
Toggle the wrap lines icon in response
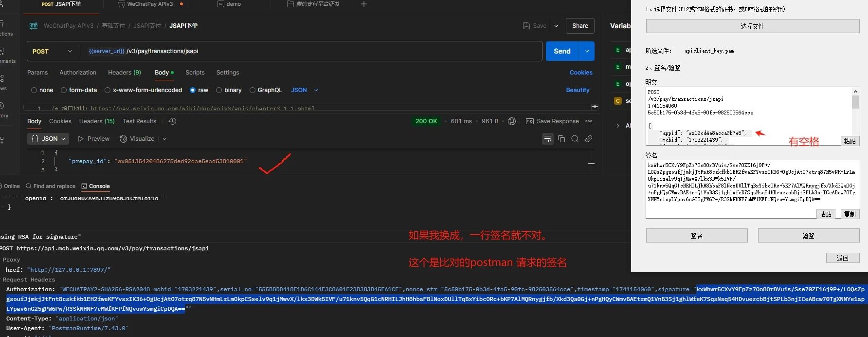[548, 139]
